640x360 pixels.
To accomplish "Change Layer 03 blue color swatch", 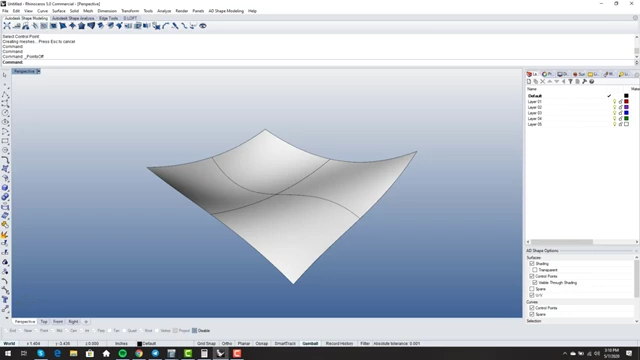I will [x=627, y=113].
